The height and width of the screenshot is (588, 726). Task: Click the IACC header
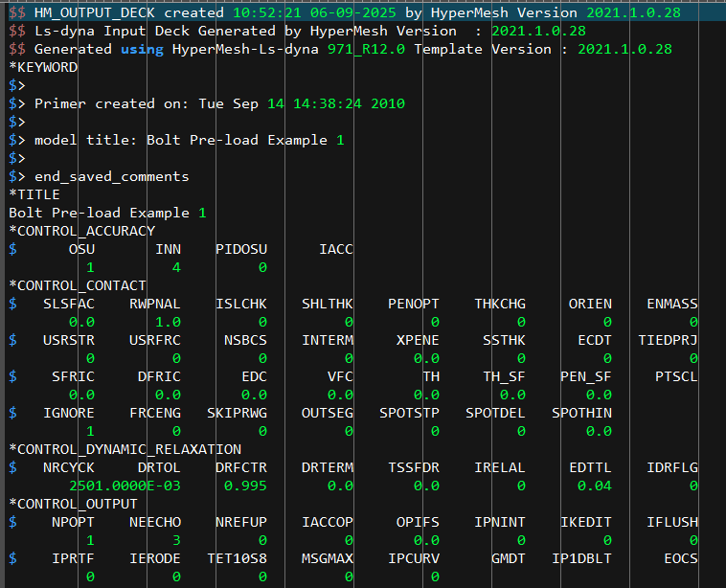coord(336,249)
